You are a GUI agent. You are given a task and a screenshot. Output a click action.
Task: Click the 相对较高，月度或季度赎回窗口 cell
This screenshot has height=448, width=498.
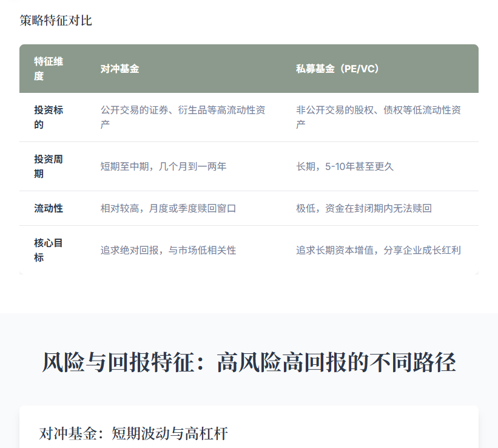point(168,208)
